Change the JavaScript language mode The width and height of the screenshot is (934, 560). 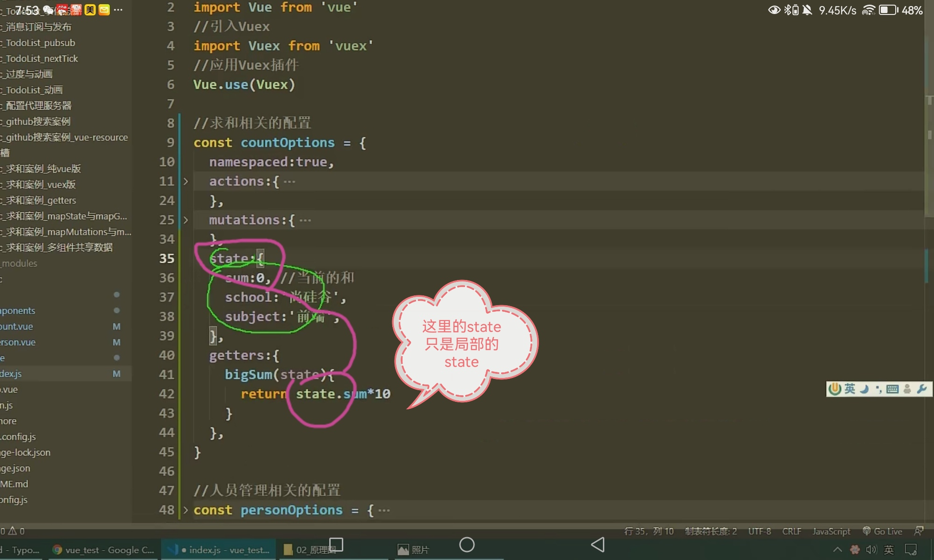pos(831,531)
